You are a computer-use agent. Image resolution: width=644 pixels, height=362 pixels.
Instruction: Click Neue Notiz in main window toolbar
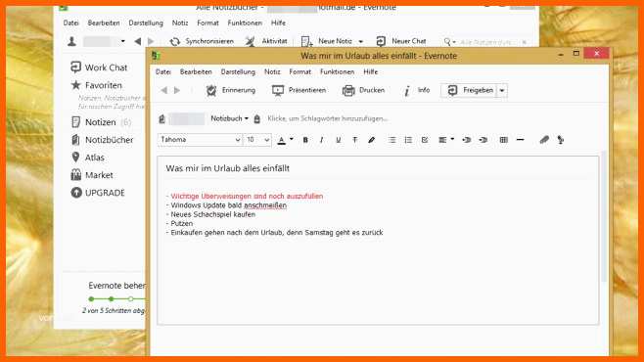point(327,41)
